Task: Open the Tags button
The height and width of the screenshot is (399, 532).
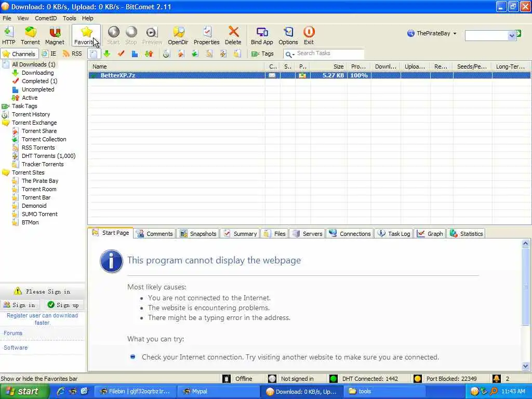Action: 262,54
